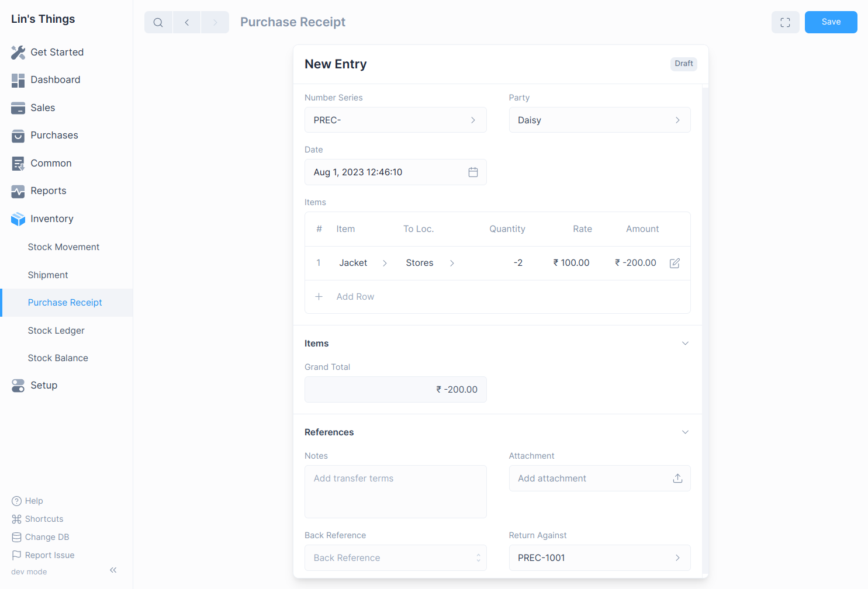Open calendar picker in Date field
This screenshot has width=868, height=589.
473,172
